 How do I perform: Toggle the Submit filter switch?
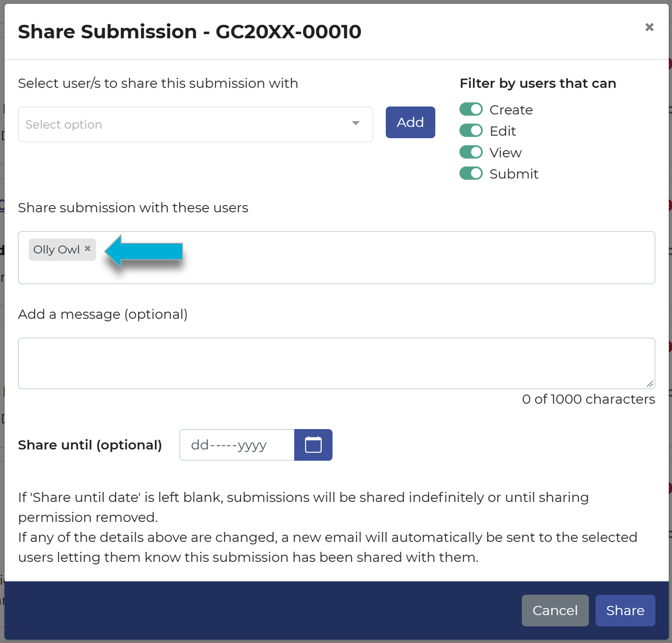click(x=471, y=173)
